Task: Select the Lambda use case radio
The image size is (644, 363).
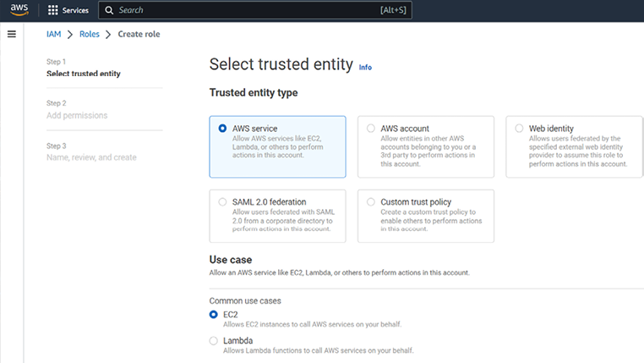Action: point(213,341)
